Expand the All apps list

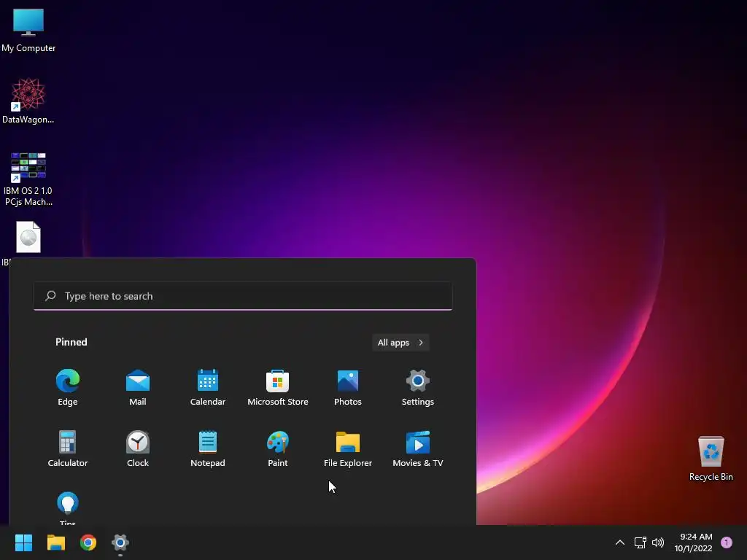click(400, 343)
